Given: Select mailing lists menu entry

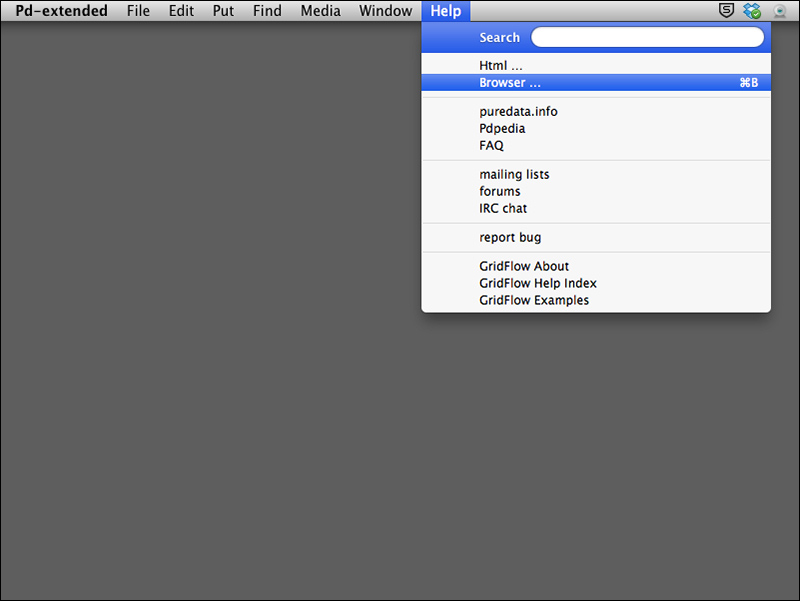Looking at the screenshot, I should tap(596, 174).
